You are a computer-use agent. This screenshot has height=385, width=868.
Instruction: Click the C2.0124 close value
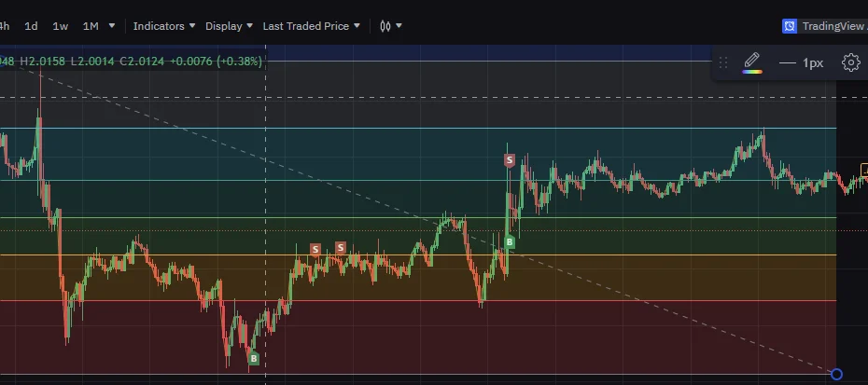point(142,62)
